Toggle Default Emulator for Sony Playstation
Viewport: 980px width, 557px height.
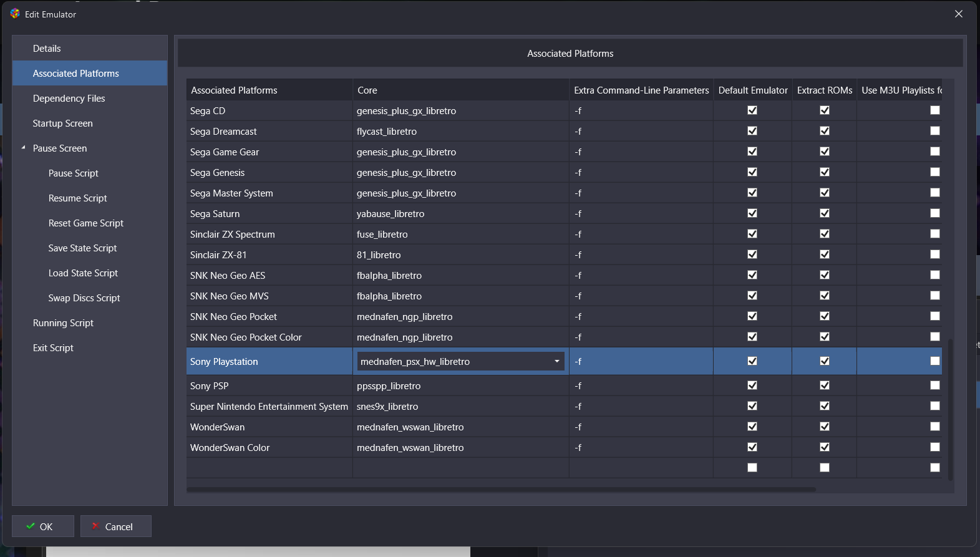point(752,361)
